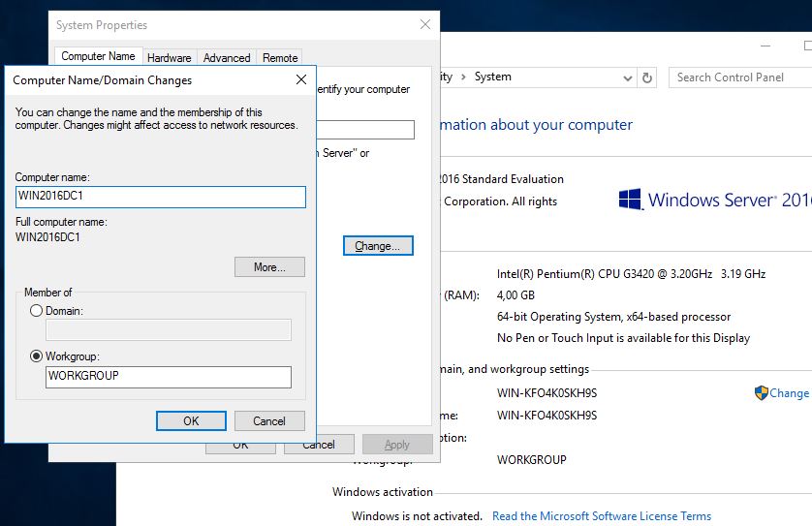Open the Advanced tab

click(227, 58)
